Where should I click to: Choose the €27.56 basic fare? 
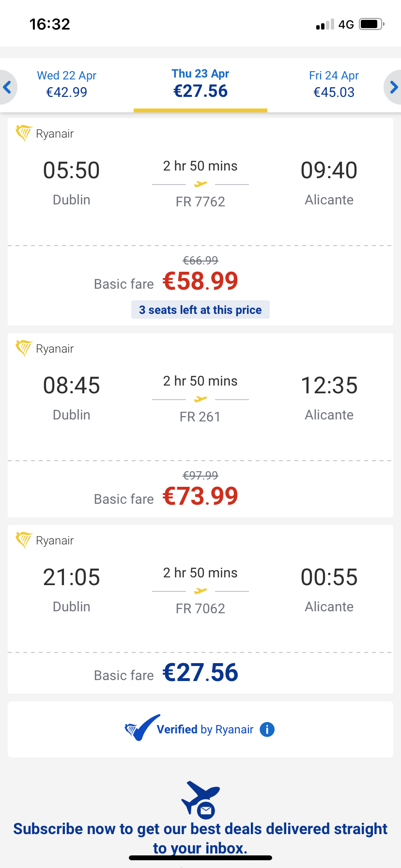pyautogui.click(x=200, y=673)
